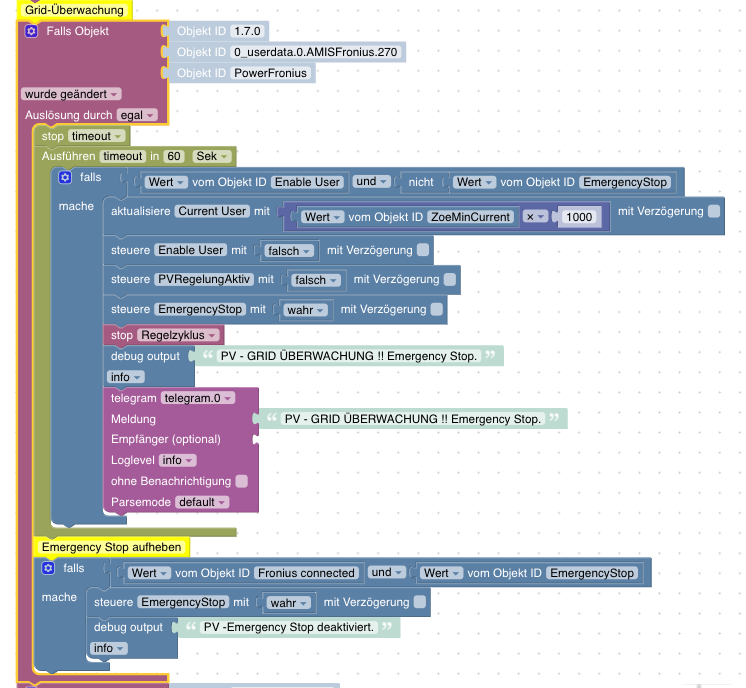Open 'falsch' dropdown on Enable User row

(x=289, y=251)
